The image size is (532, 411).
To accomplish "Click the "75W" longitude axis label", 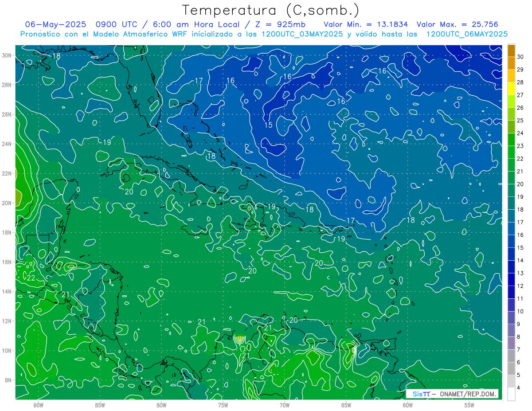I will [223, 405].
